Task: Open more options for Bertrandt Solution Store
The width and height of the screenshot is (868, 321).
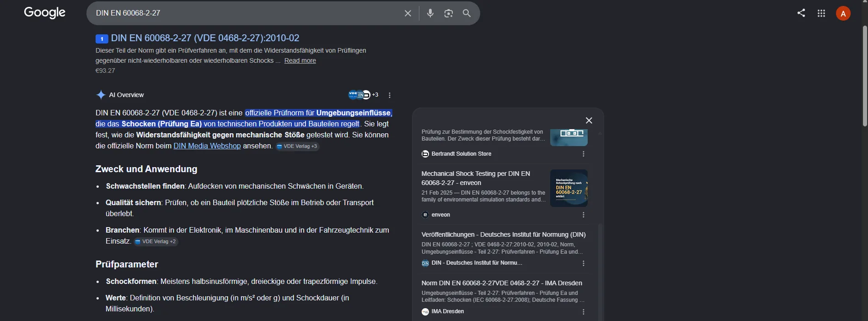Action: pyautogui.click(x=584, y=154)
